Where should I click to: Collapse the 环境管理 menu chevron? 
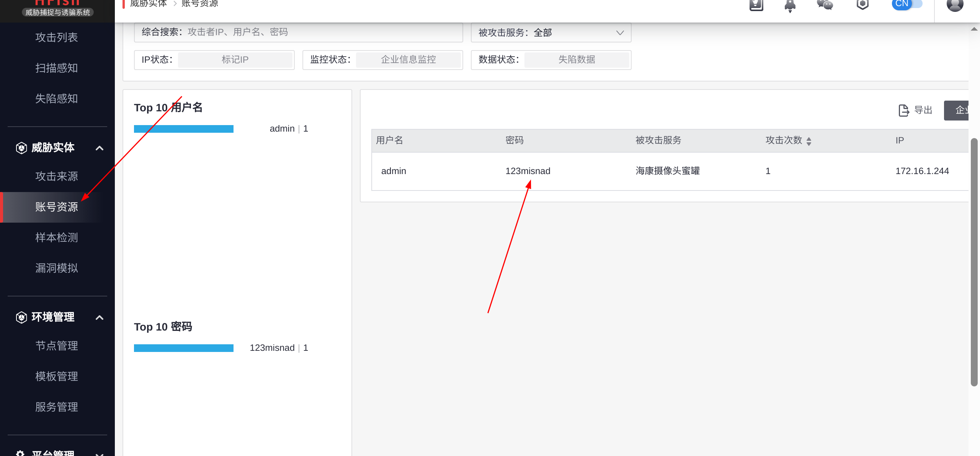coord(100,318)
